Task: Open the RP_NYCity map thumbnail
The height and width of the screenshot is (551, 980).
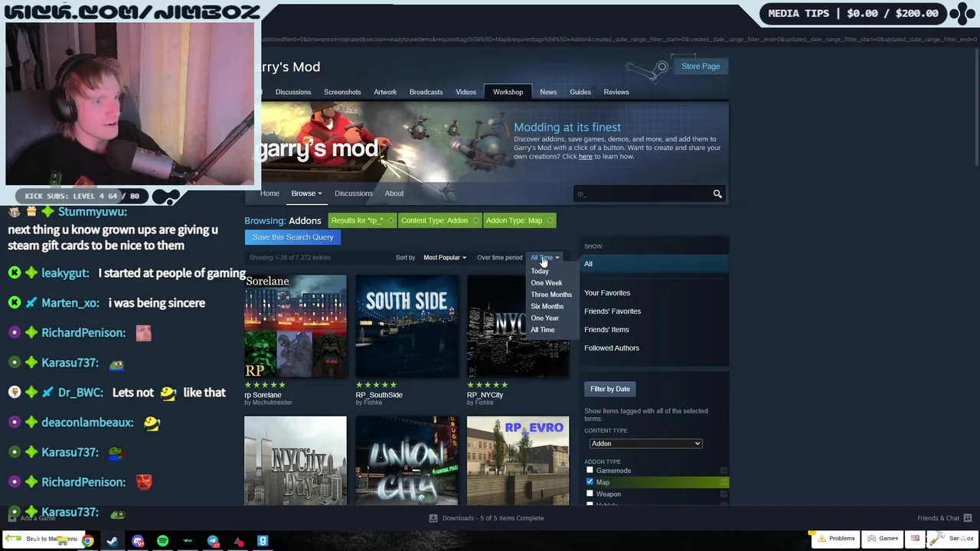Action: pos(518,326)
